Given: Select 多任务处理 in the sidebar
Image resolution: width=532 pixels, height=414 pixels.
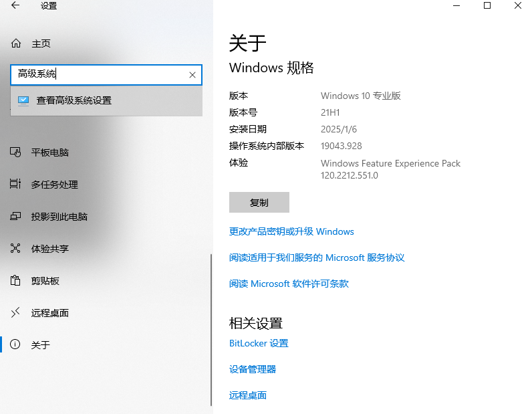Looking at the screenshot, I should (55, 185).
